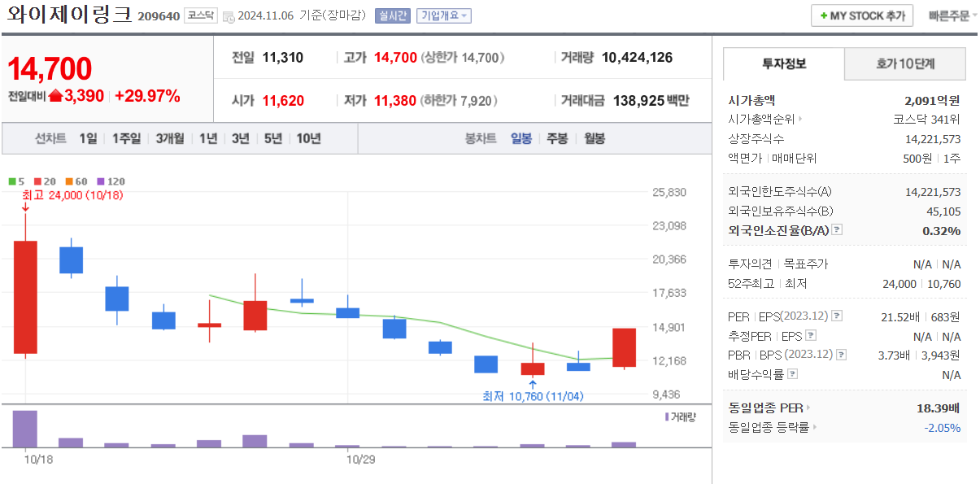Click the -2.05% industry change value
This screenshot has width=980, height=484.
coord(943,427)
